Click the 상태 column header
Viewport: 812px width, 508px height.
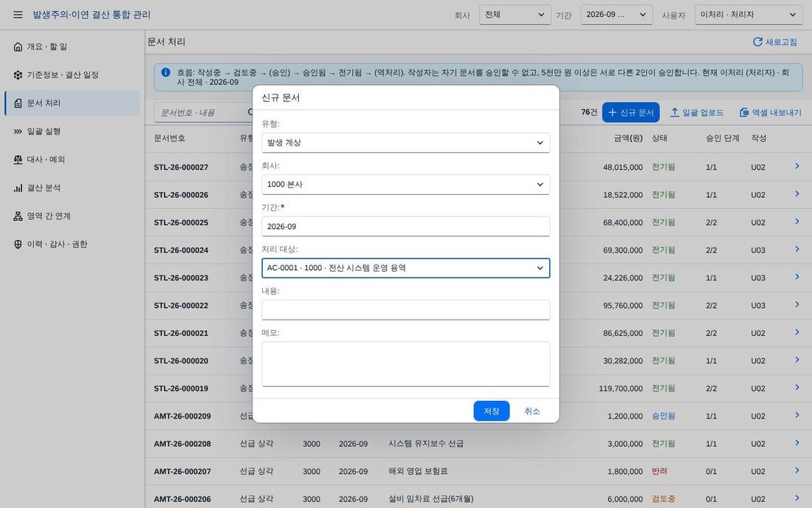click(659, 138)
